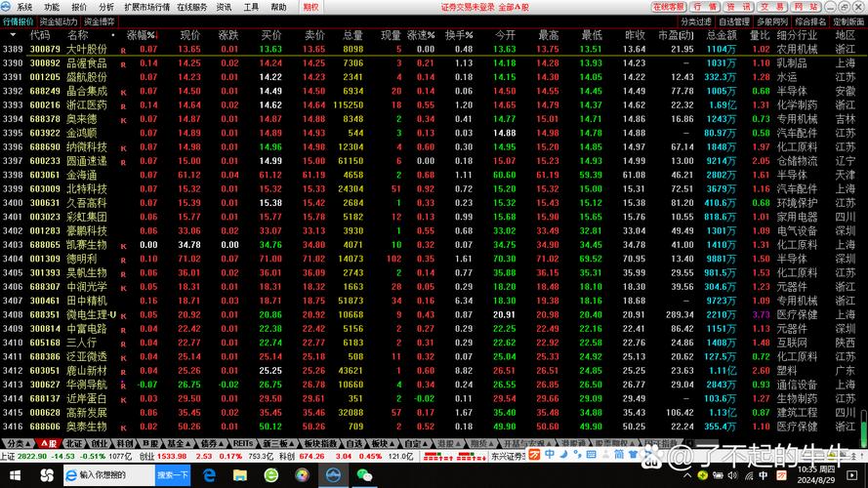868x488 pixels.
Task: Expand the 港股 bottom tab menu
Action: (459, 443)
